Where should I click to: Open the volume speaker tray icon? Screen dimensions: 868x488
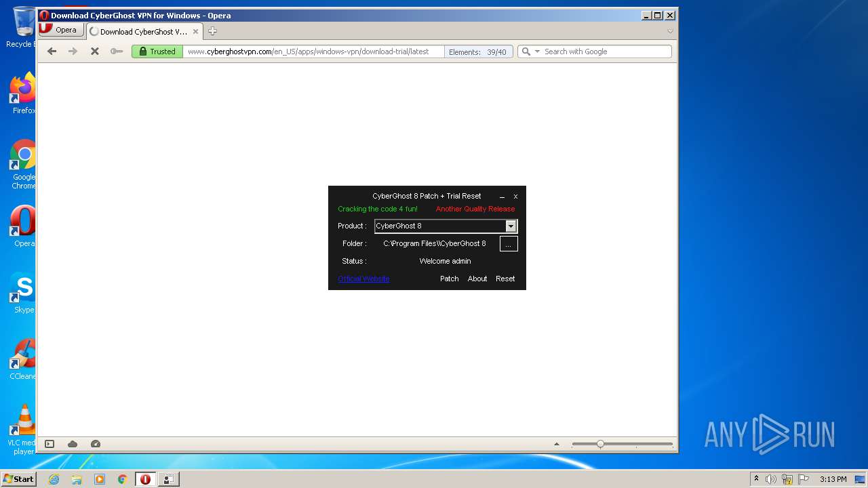(771, 479)
